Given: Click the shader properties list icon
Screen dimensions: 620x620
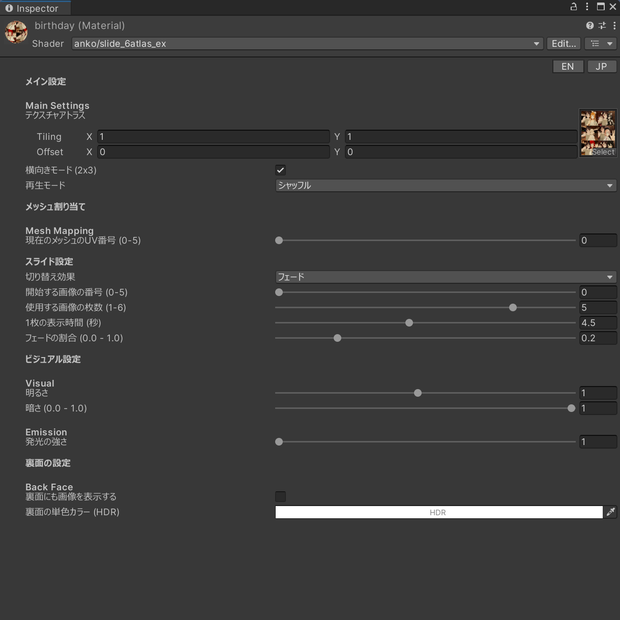Looking at the screenshot, I should [600, 43].
